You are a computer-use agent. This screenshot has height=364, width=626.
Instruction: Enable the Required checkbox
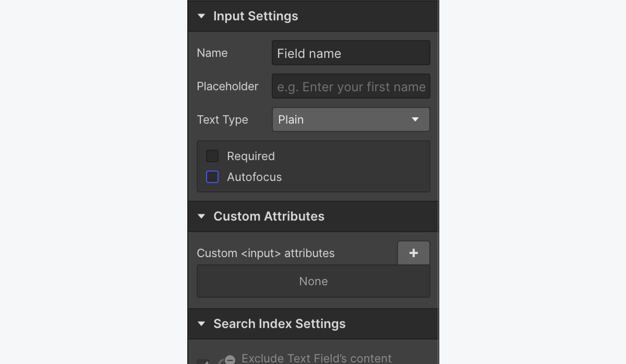(212, 156)
